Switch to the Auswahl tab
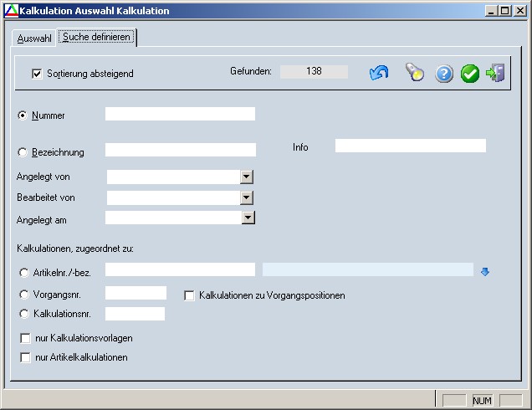Screen dimensions: 532x410 [x=34, y=38]
